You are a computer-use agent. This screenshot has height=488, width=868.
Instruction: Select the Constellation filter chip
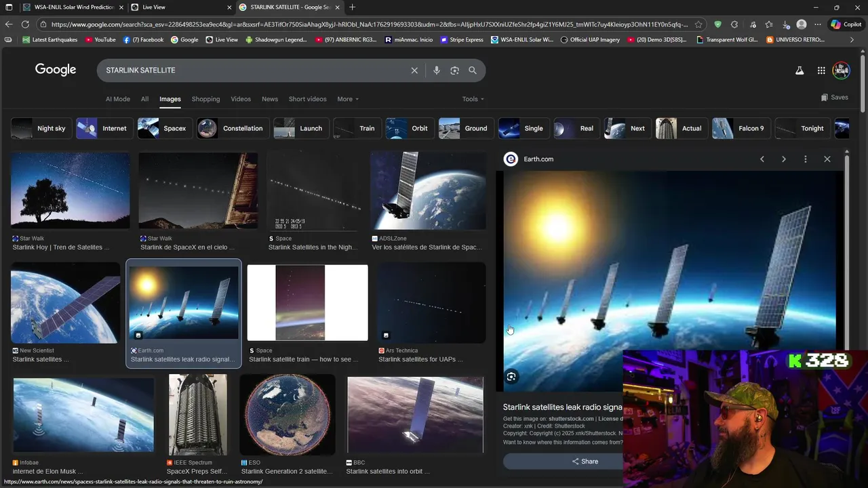coord(233,128)
